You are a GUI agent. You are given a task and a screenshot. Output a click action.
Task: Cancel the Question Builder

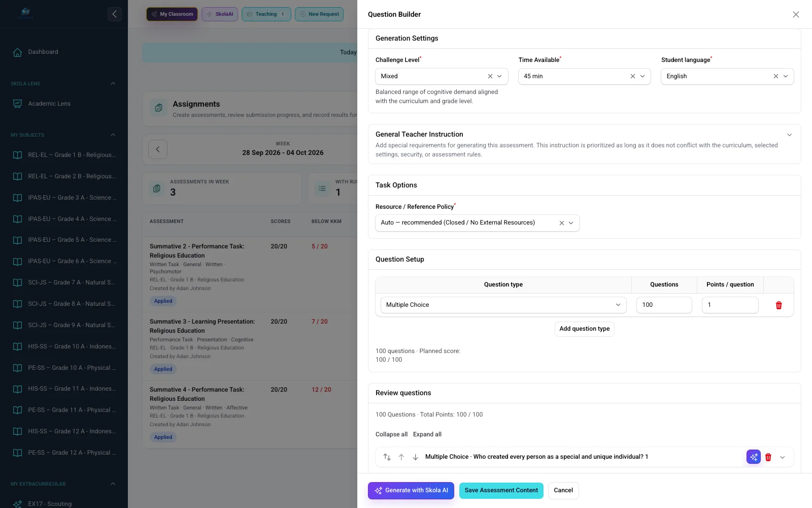(x=563, y=491)
